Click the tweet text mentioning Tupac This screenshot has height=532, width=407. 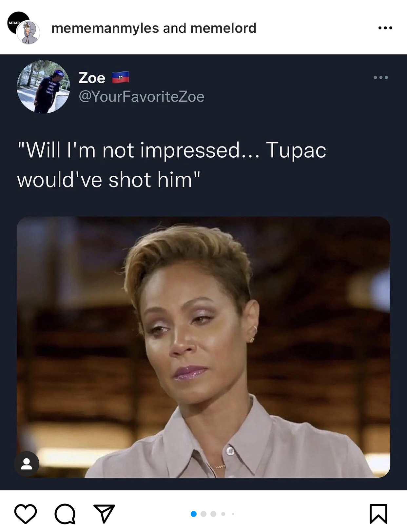coord(172,165)
